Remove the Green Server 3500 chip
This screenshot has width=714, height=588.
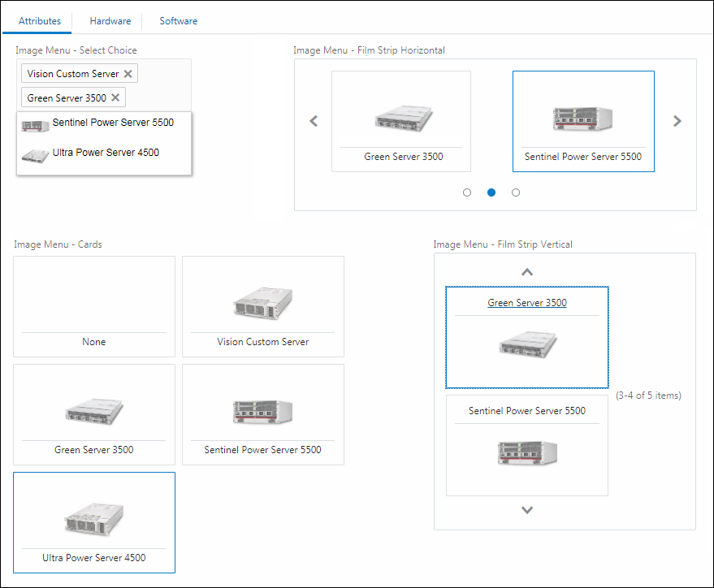(x=115, y=97)
